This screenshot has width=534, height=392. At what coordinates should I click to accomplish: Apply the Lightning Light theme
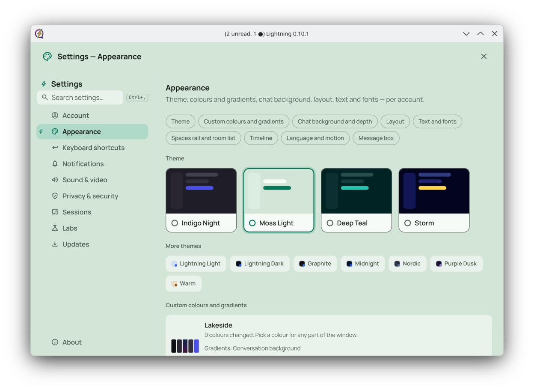[x=196, y=264]
